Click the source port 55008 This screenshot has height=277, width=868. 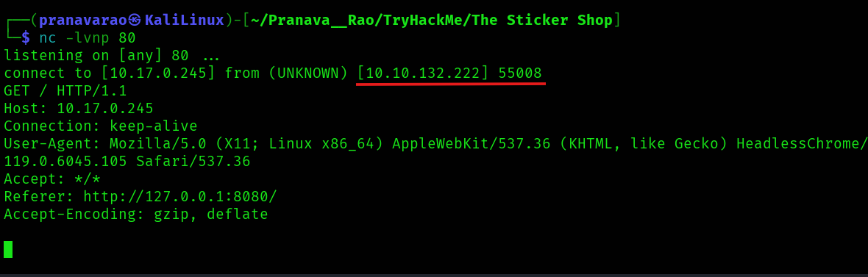point(520,73)
